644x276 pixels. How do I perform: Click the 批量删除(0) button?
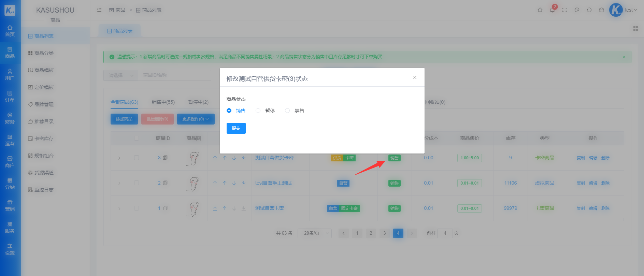pyautogui.click(x=157, y=119)
